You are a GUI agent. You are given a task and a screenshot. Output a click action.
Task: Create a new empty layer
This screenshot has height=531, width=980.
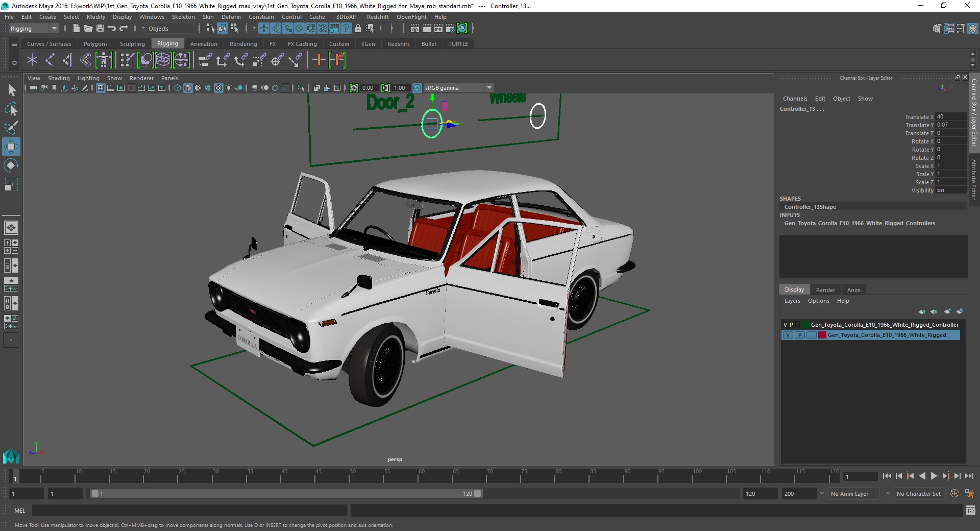(x=948, y=311)
